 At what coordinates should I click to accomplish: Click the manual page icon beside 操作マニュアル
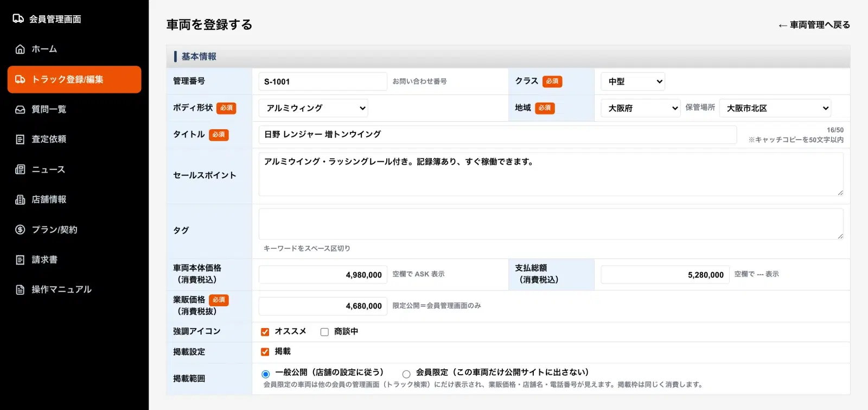(x=20, y=290)
